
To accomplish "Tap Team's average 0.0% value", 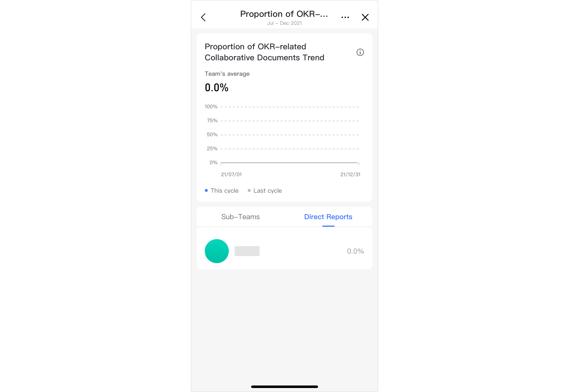I will (x=216, y=87).
